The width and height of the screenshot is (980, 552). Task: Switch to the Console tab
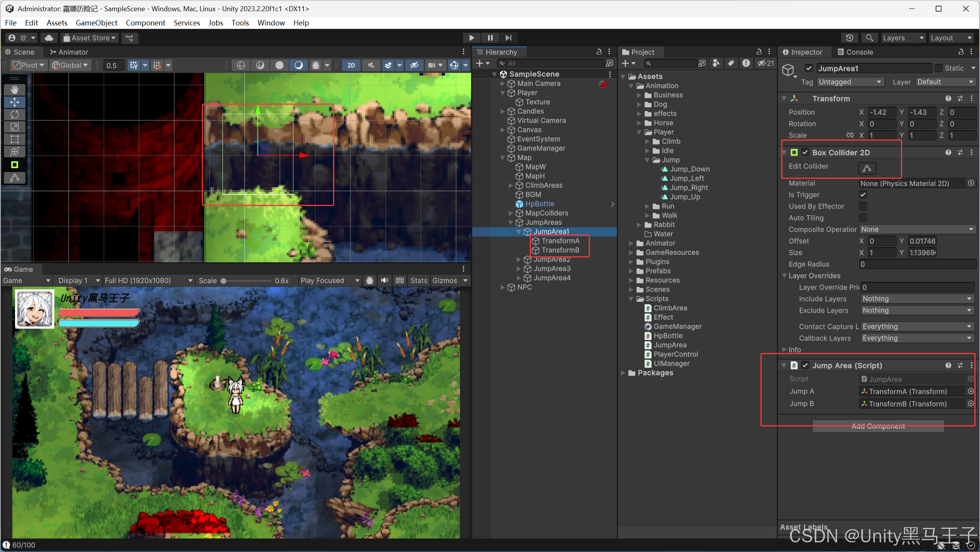(x=855, y=52)
